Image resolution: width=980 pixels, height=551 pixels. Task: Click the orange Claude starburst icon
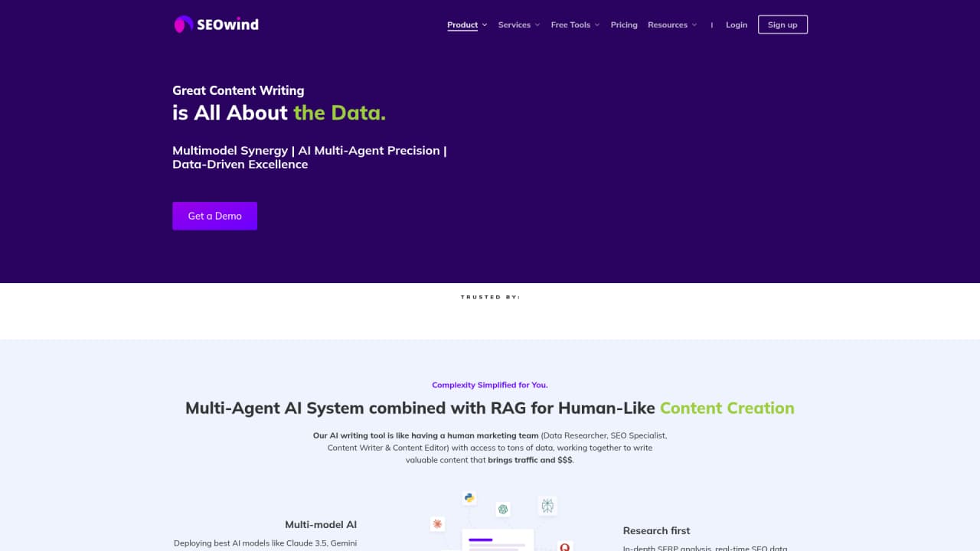438,523
